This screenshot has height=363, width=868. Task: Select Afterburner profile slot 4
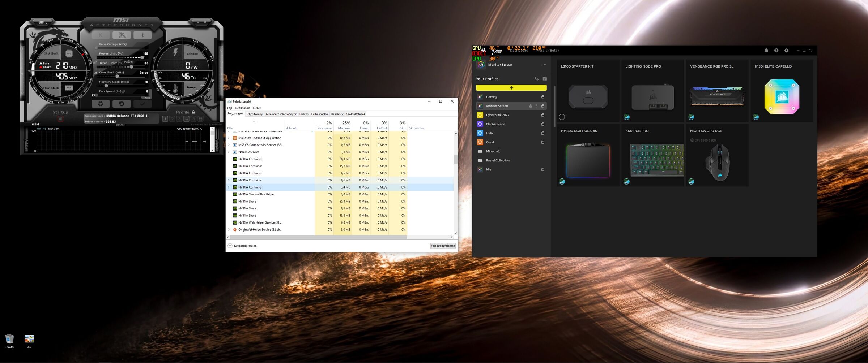tap(186, 119)
